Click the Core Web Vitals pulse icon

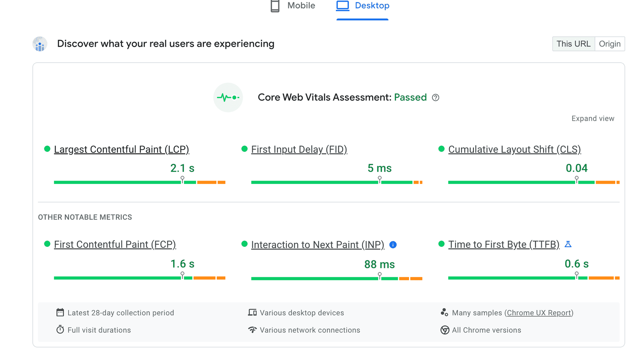(x=228, y=98)
